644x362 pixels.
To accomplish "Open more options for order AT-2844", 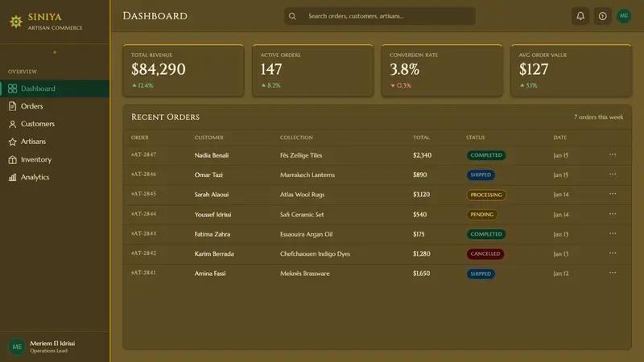I will pyautogui.click(x=613, y=214).
